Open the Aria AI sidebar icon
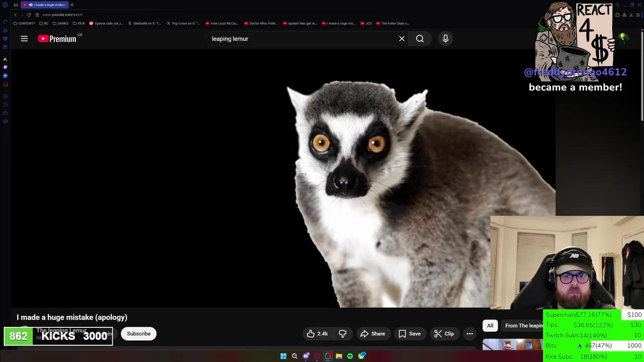The image size is (644, 362). [5, 59]
